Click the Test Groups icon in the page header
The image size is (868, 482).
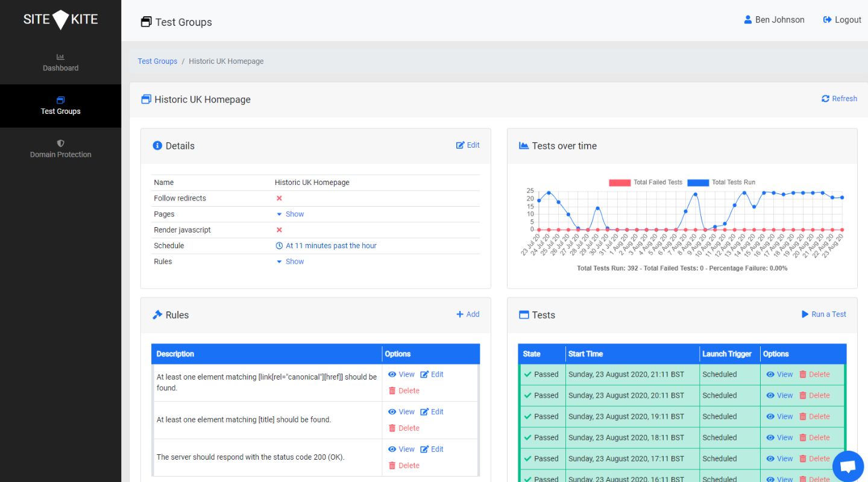tap(145, 21)
